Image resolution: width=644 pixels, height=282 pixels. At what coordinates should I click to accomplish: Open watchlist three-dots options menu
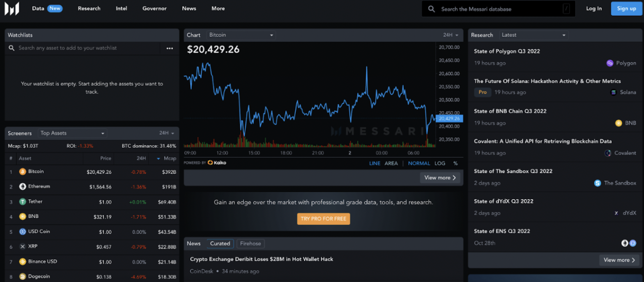click(x=170, y=48)
